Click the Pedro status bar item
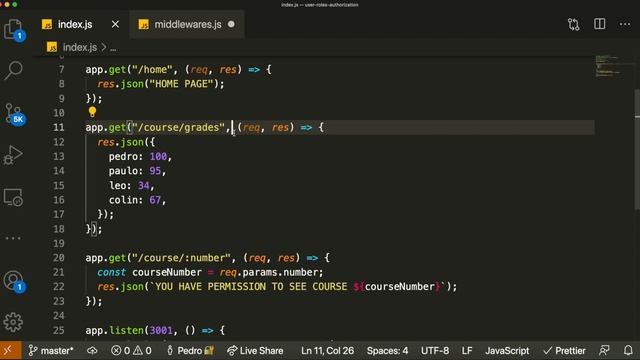 [x=190, y=351]
